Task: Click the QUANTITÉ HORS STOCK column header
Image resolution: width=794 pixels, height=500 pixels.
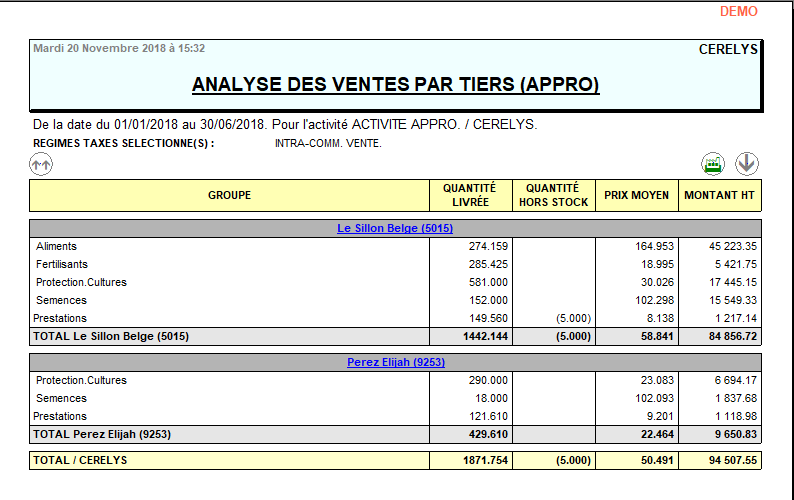Action: pos(553,195)
